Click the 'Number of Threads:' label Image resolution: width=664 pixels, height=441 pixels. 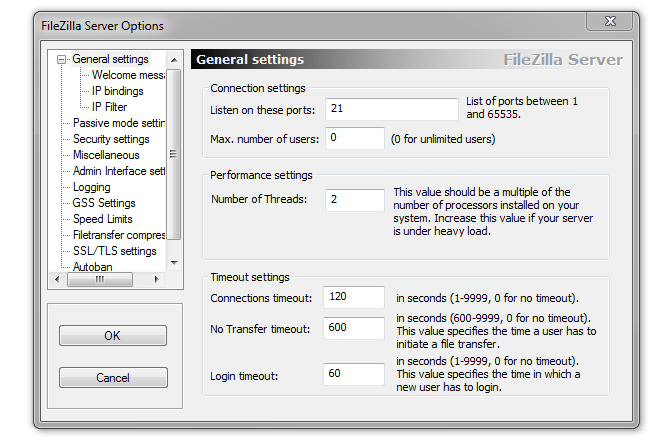259,199
